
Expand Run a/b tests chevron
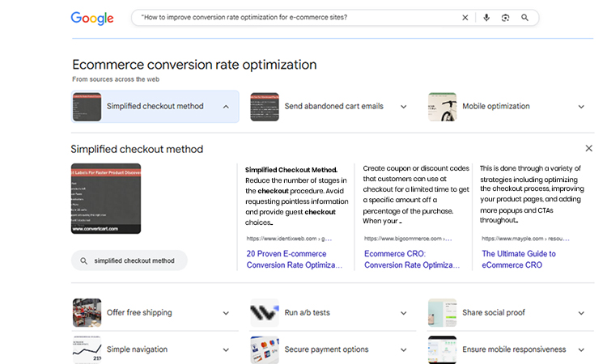[403, 313]
